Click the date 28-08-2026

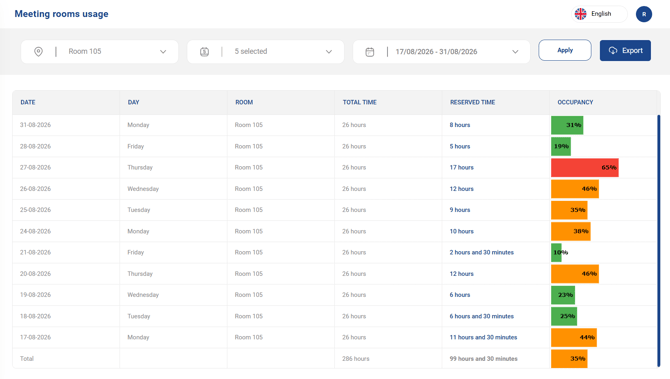click(x=35, y=147)
